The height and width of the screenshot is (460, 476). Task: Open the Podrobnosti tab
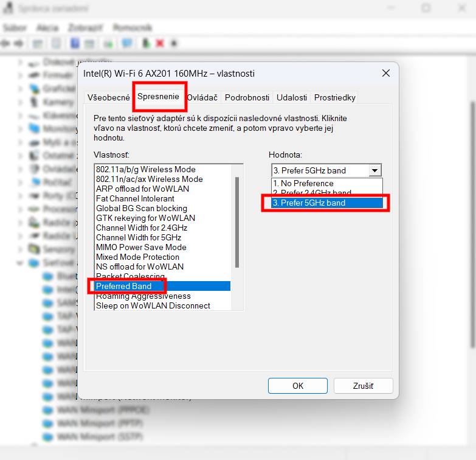(247, 97)
